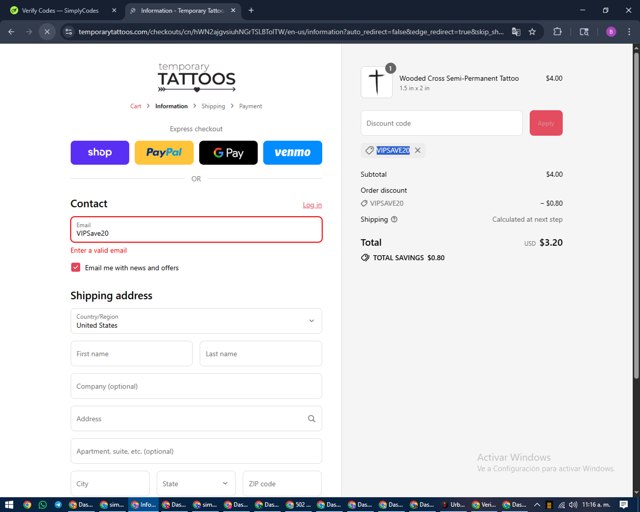This screenshot has width=640, height=512.
Task: Open a new browser tab with plus
Action: (251, 11)
